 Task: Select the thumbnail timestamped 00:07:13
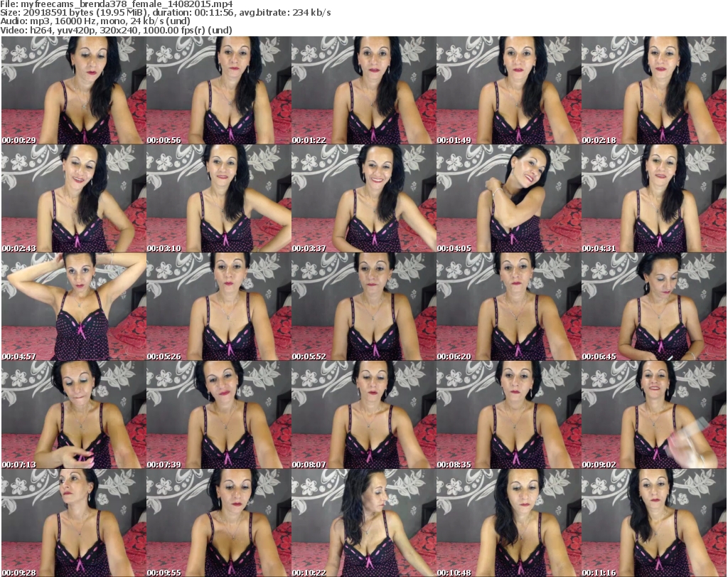click(74, 414)
